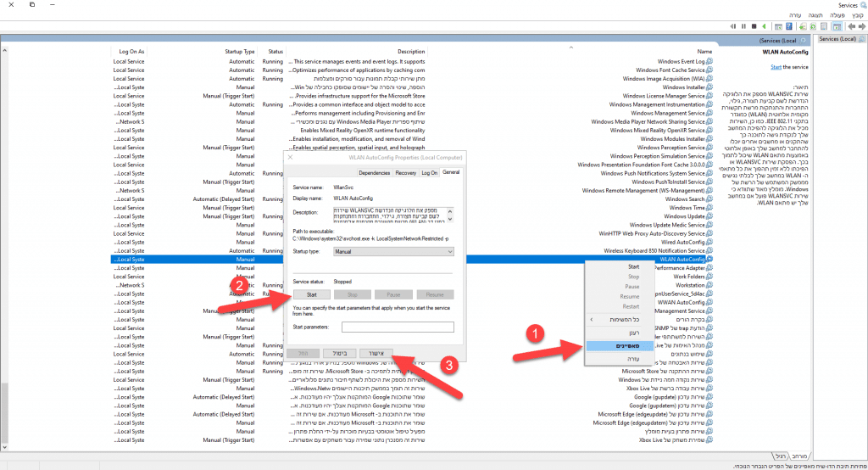Viewport: 868px width, 470px height.
Task: Click the blue Help question-mark toolbar icon
Action: click(789, 26)
